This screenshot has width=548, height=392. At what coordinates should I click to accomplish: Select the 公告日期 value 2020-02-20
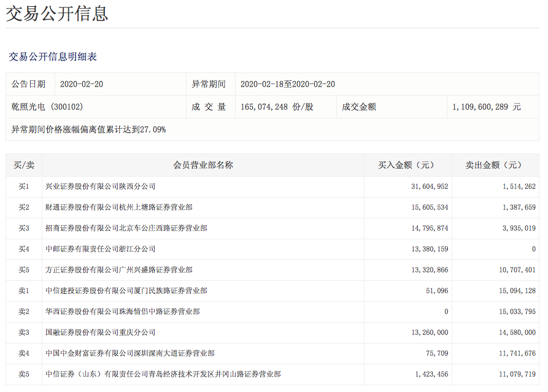click(82, 85)
